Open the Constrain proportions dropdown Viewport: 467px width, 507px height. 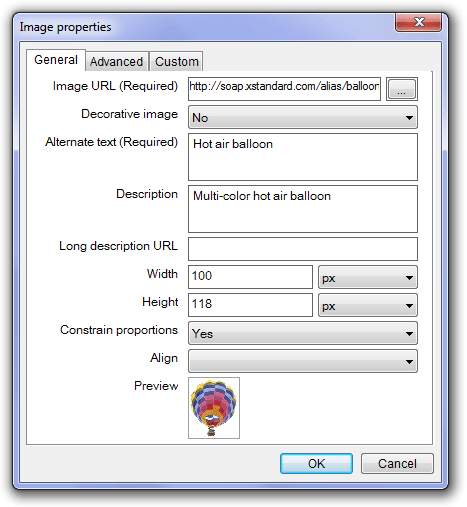tap(303, 333)
